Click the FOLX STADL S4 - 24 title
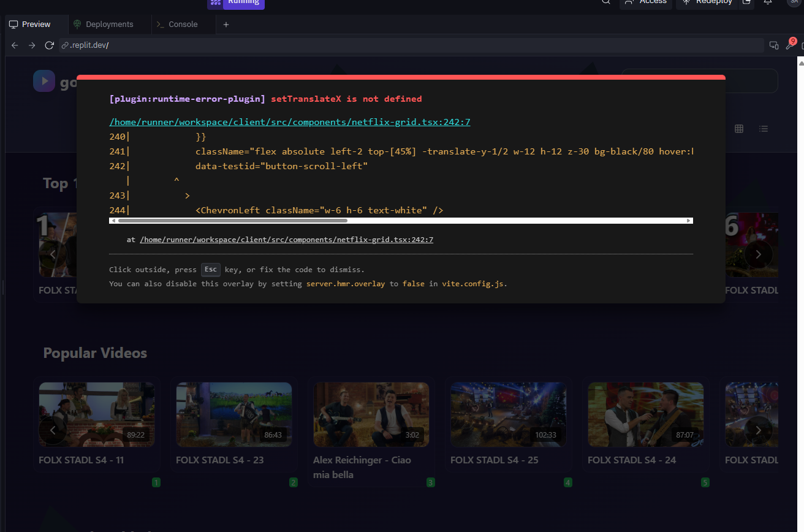Screen dimensions: 804x532 (632, 460)
